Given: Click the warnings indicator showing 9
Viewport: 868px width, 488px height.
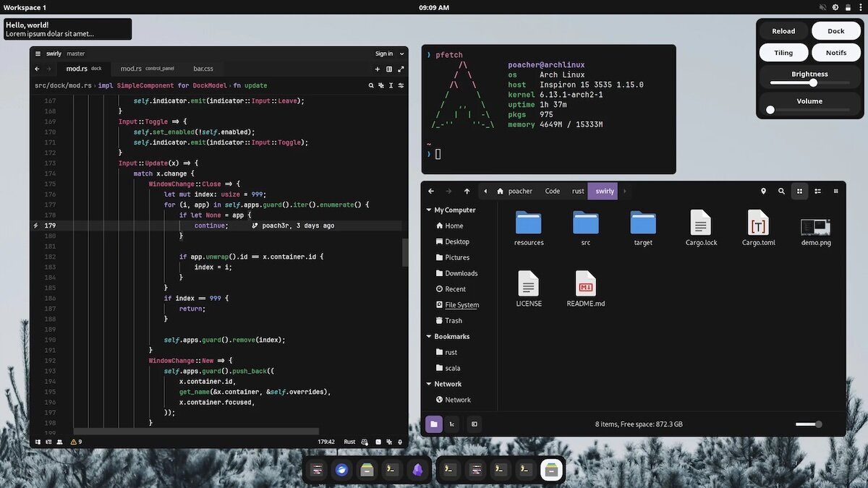Looking at the screenshot, I should [x=76, y=442].
